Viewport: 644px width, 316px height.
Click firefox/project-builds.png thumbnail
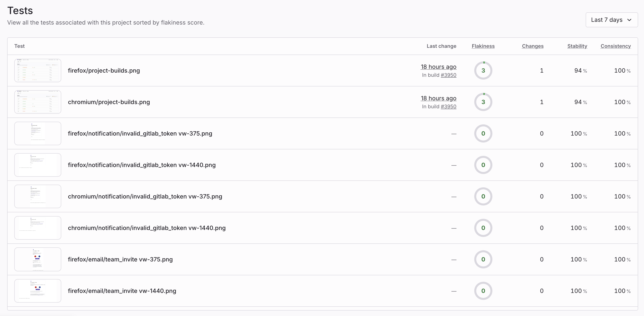(x=38, y=71)
